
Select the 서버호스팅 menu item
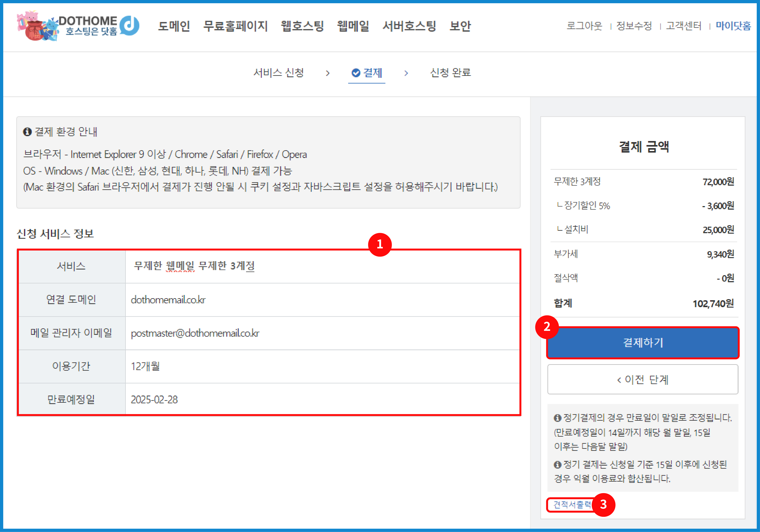click(409, 26)
